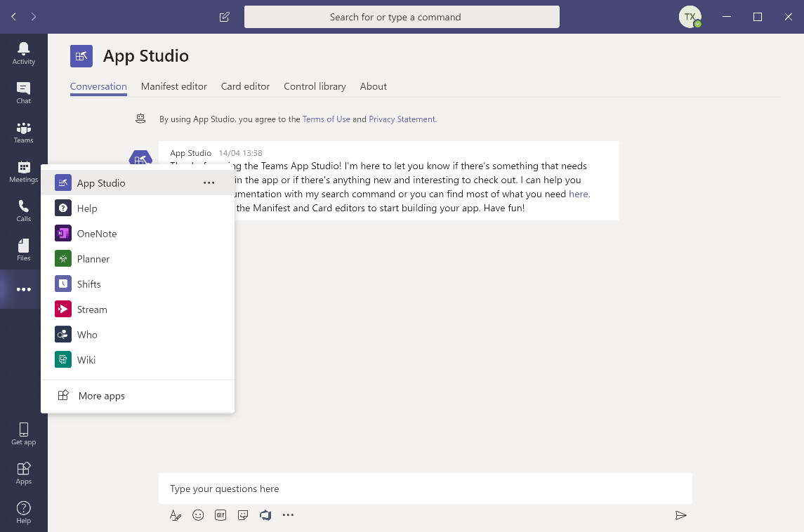Open the sticker picker
Screen dimensions: 804x532
pos(243,515)
